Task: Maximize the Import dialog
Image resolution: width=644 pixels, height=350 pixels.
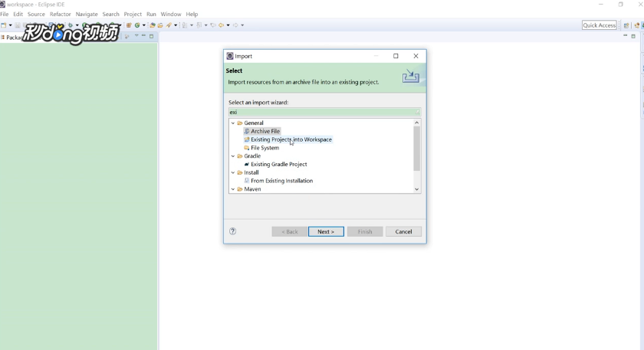Action: [396, 56]
